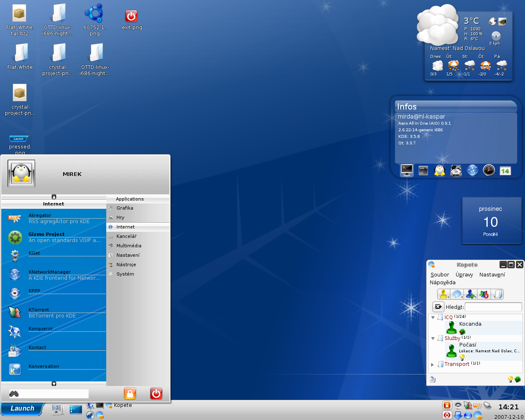The width and height of the screenshot is (525, 420).
Task: Click orange lock session button in menu
Action: [130, 394]
